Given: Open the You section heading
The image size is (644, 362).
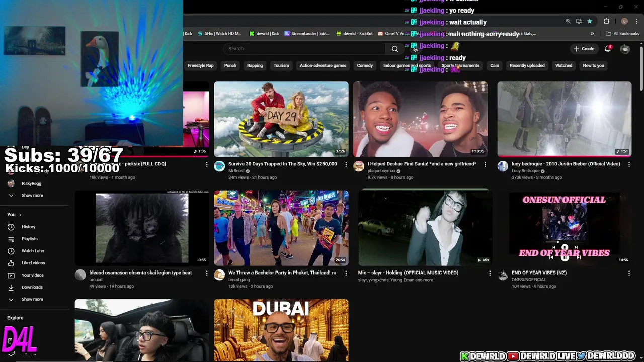Looking at the screenshot, I should [14, 215].
